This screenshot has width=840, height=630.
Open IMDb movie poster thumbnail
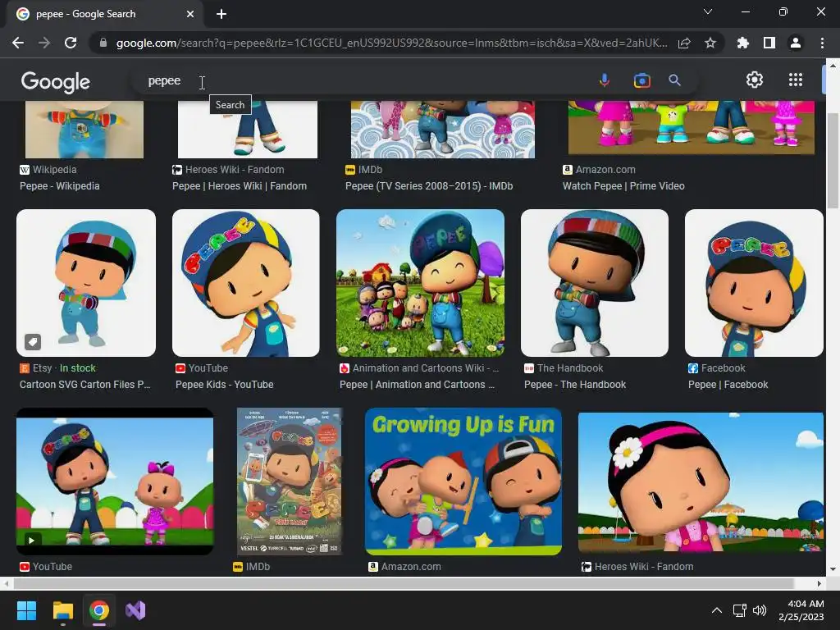coord(290,482)
